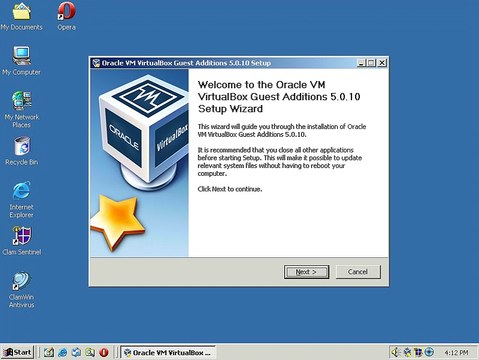Cancel the Guest Additions setup
Image resolution: width=479 pixels, height=360 pixels.
coord(358,272)
